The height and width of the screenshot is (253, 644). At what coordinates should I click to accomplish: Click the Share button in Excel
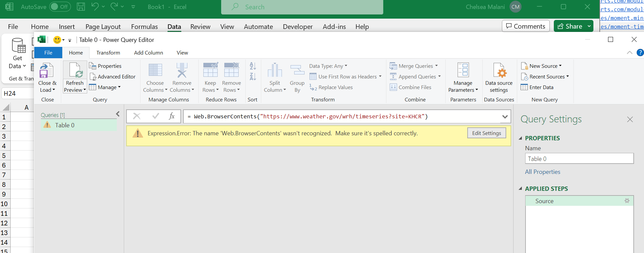tap(569, 26)
